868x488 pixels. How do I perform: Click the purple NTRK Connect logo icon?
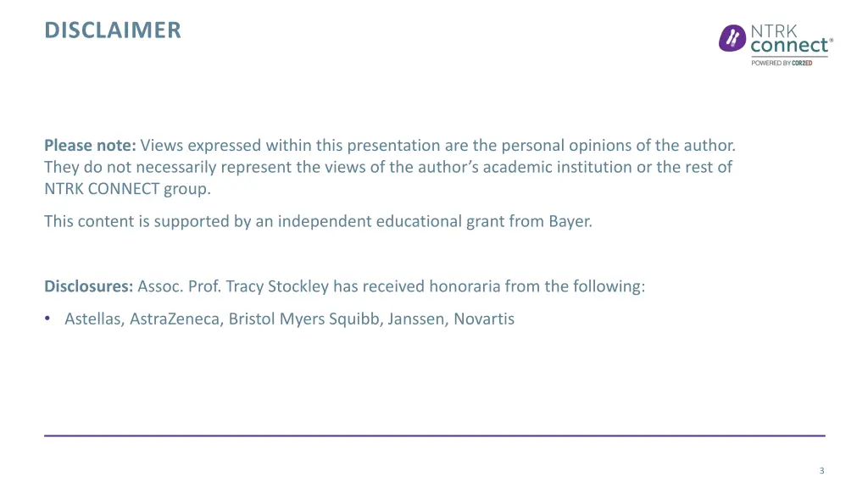[x=732, y=38]
